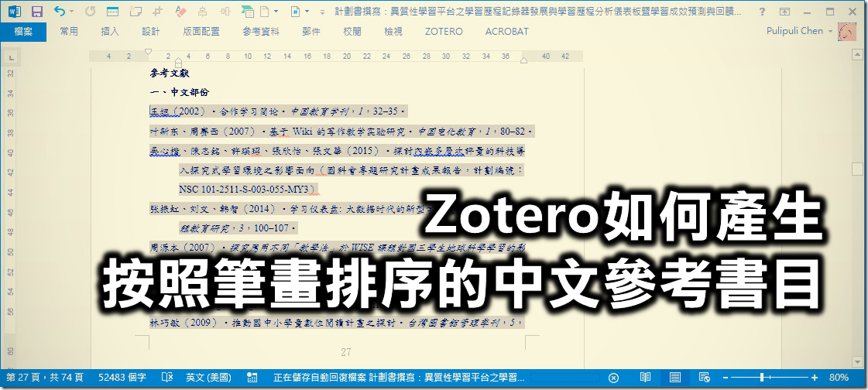The width and height of the screenshot is (868, 390).
Task: Open the 參考資料 ribbon tab
Action: click(261, 32)
